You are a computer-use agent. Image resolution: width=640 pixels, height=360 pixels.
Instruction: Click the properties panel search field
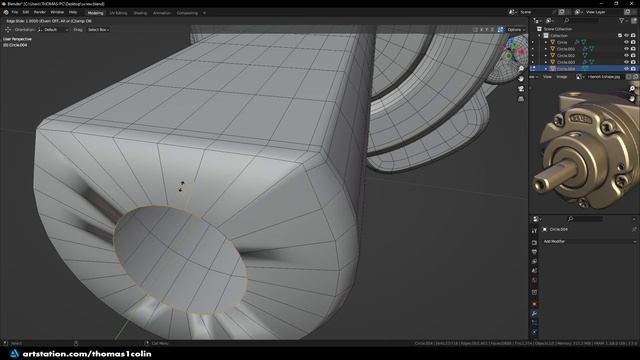pyautogui.click(x=585, y=219)
